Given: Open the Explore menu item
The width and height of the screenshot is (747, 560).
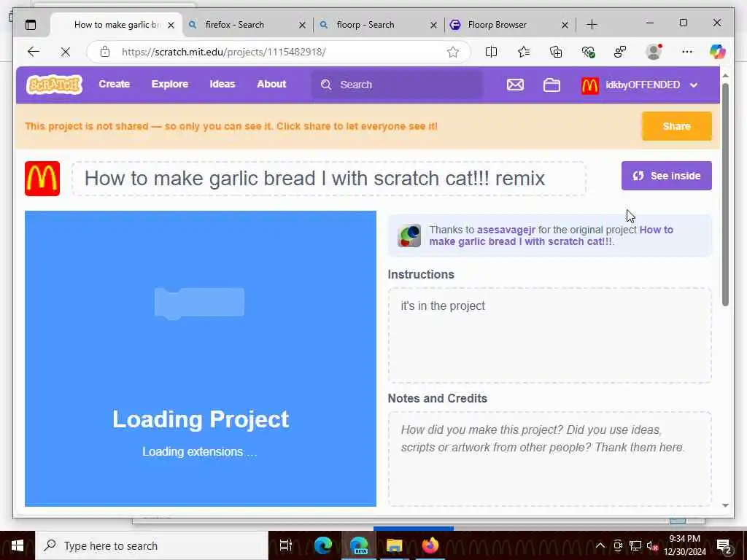Looking at the screenshot, I should (169, 85).
